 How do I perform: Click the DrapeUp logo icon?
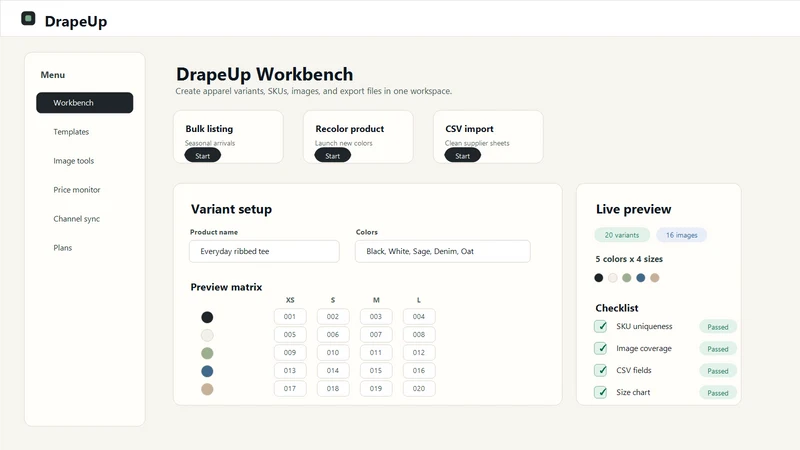28,19
